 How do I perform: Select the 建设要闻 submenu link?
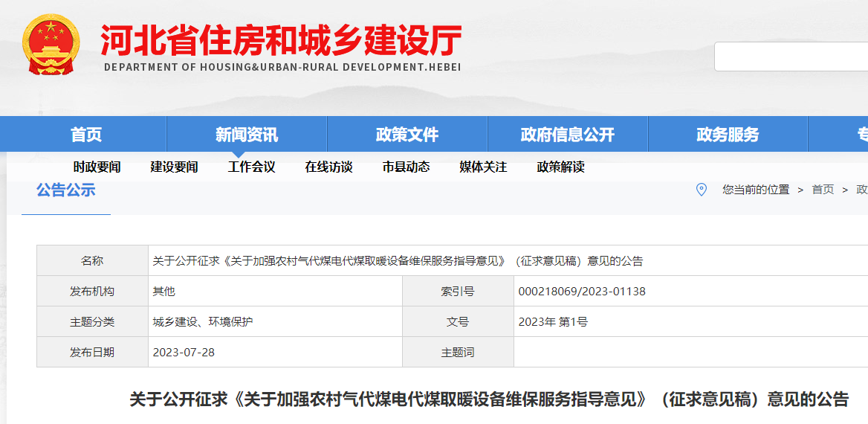[x=174, y=167]
